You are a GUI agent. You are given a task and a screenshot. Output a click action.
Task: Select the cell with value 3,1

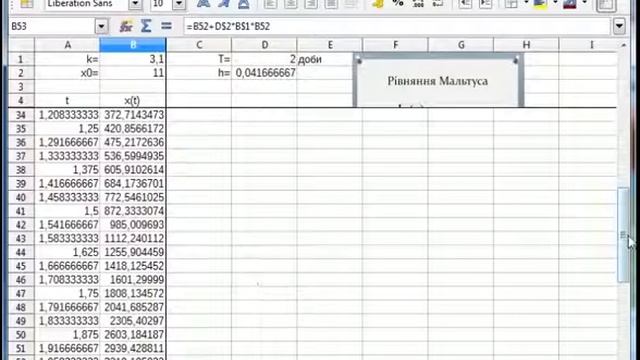(x=133, y=59)
